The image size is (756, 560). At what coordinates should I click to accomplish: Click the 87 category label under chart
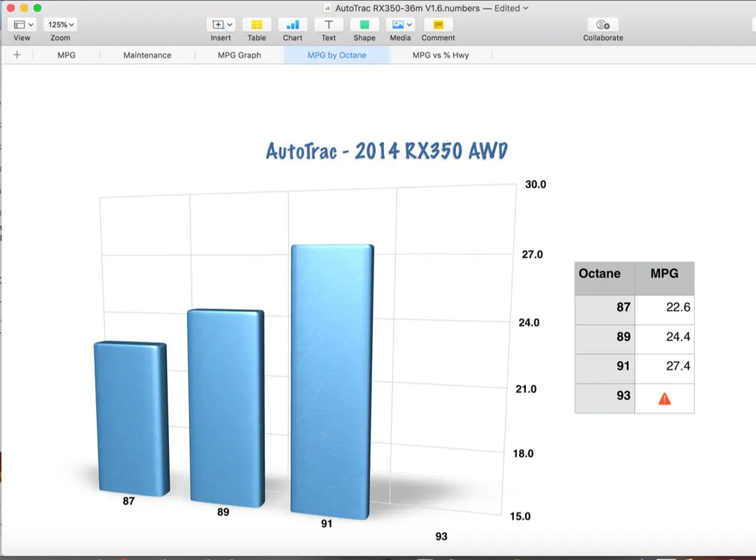(x=128, y=501)
